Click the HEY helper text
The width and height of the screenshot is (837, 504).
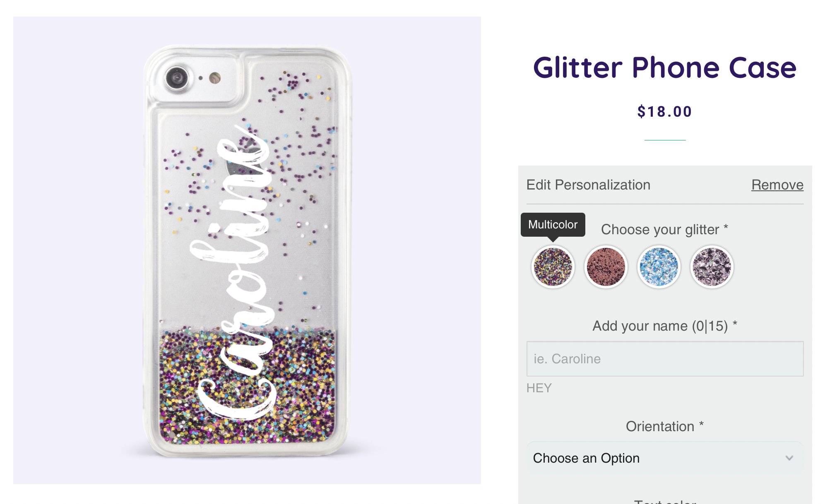[x=539, y=388]
